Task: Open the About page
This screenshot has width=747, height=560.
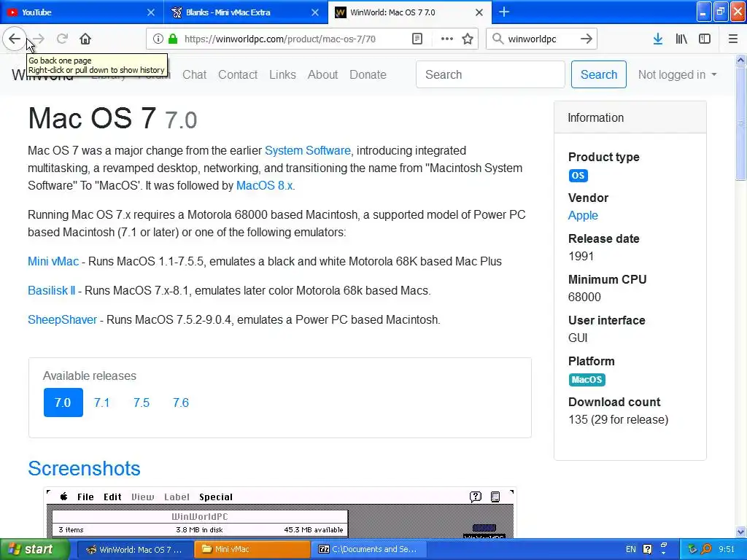Action: (x=322, y=75)
